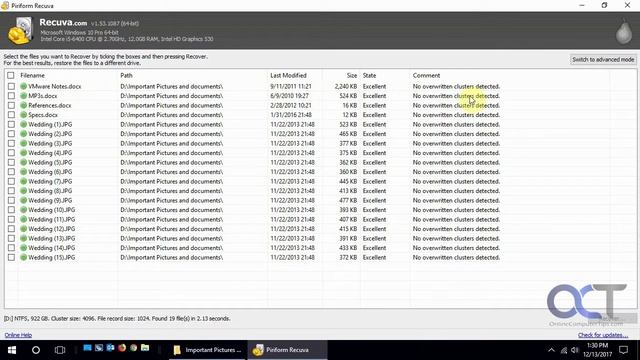Check the box for Wedding (1).JPG

[11, 124]
